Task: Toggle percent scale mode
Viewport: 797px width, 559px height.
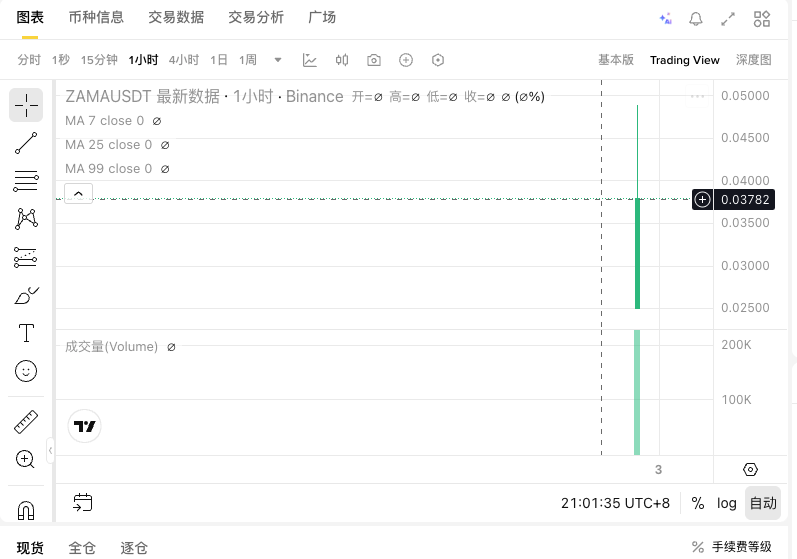Action: [697, 503]
